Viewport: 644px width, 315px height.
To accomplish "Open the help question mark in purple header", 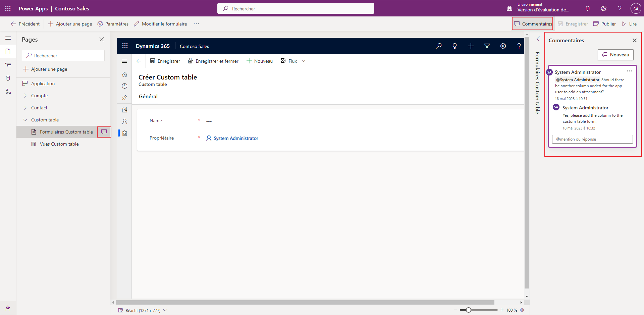I will (x=620, y=8).
